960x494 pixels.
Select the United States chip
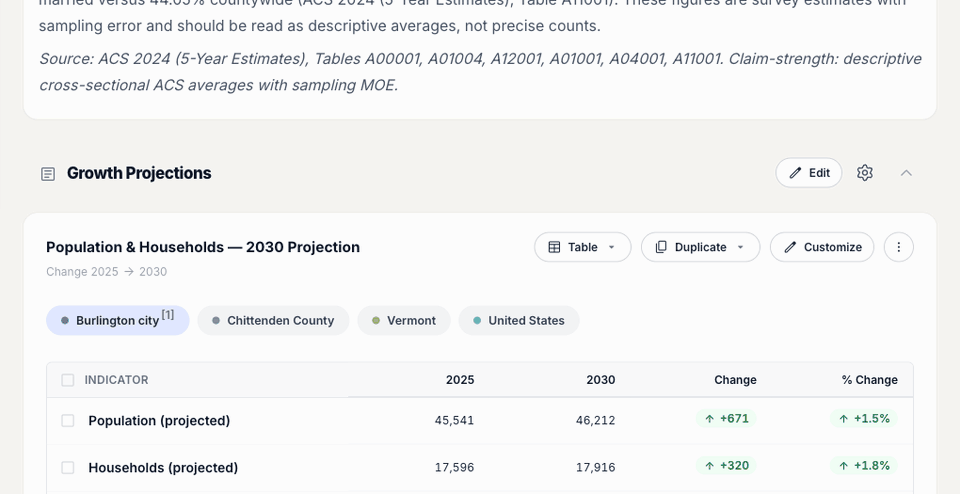pyautogui.click(x=519, y=321)
